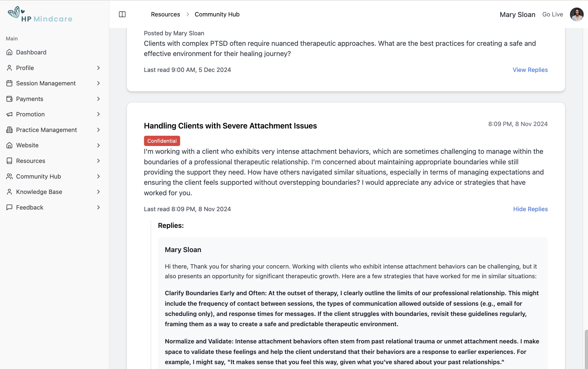588x369 pixels.
Task: Click the Session Management calendar icon
Action: pyautogui.click(x=9, y=83)
